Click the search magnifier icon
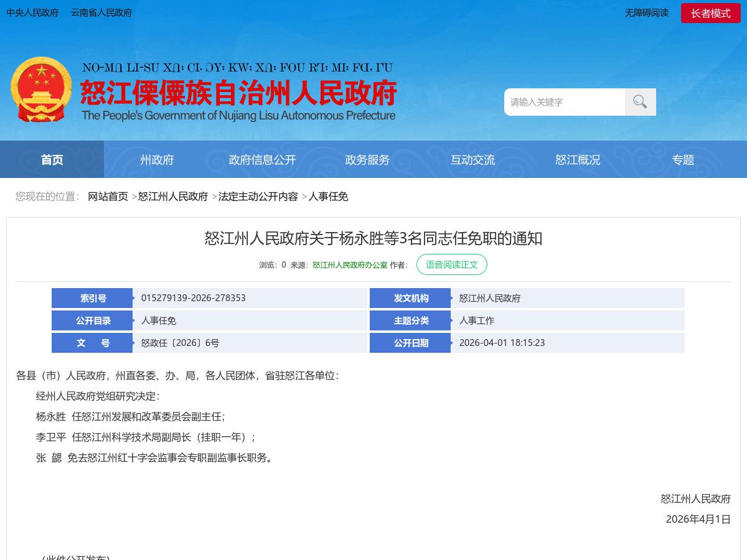Image resolution: width=747 pixels, height=560 pixels. [640, 101]
